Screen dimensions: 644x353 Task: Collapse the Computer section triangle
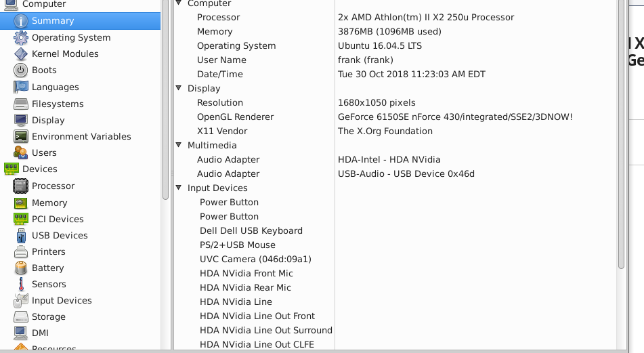pyautogui.click(x=179, y=3)
